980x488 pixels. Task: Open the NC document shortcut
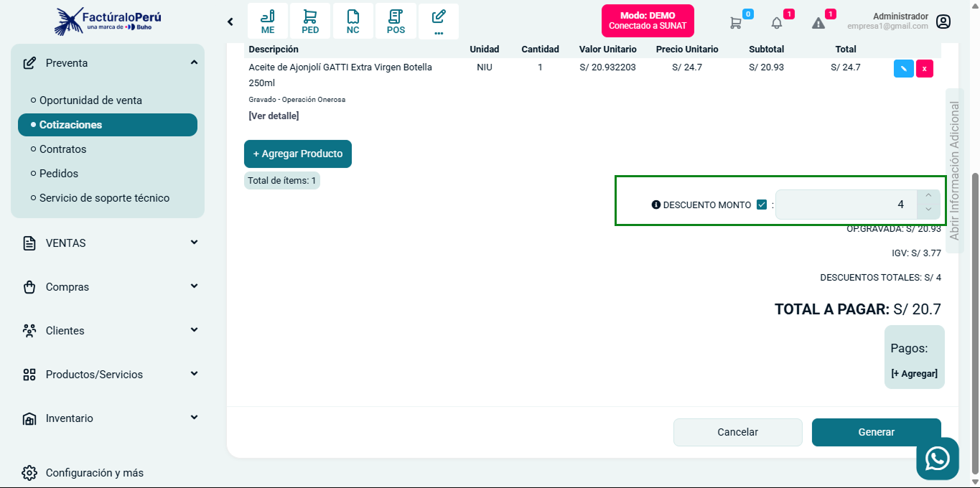click(353, 22)
